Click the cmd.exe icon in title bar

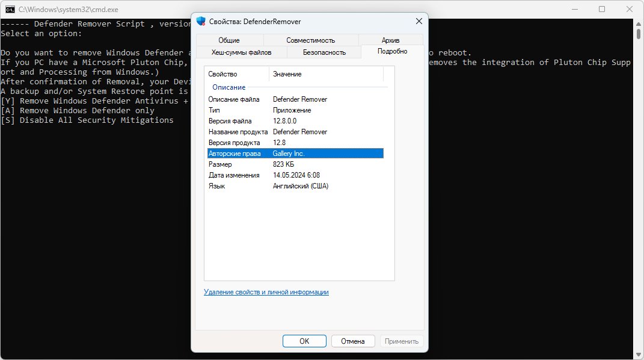10,10
